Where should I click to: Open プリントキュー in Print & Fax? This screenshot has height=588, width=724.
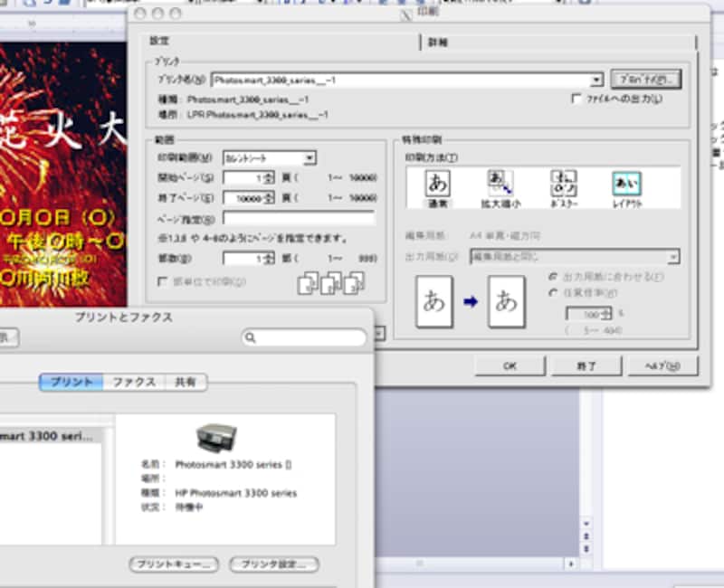tap(174, 564)
